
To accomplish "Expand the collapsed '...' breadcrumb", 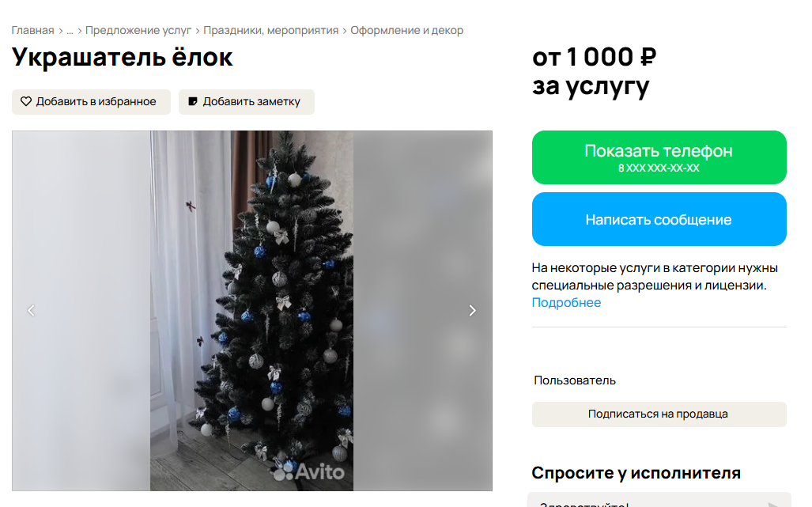I will [70, 31].
